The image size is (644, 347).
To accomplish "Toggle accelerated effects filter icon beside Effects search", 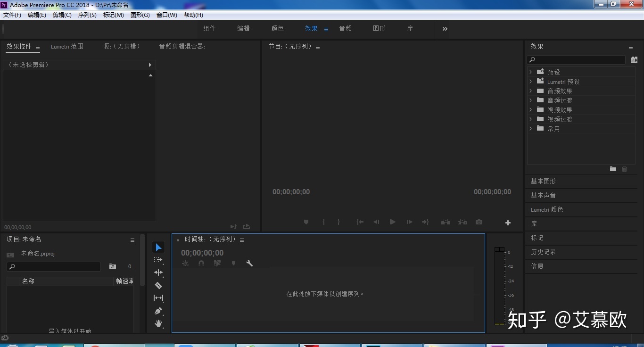I will click(x=634, y=60).
